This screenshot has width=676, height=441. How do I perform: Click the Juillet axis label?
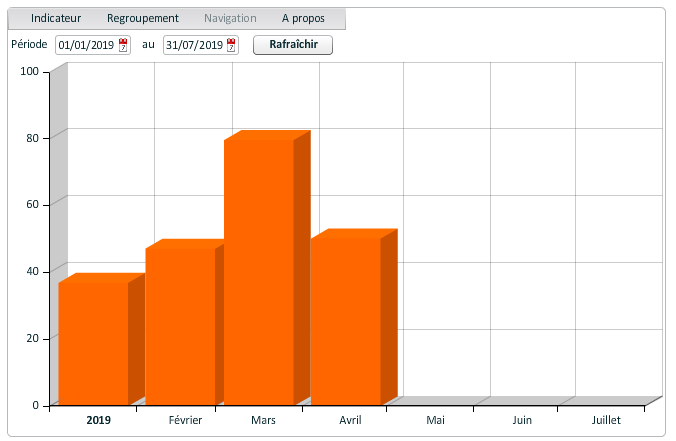[x=606, y=420]
